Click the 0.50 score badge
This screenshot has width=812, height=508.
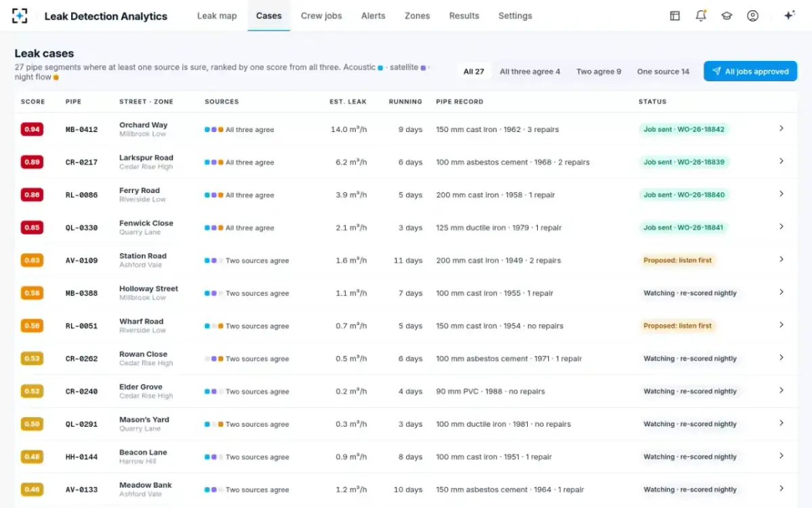tap(32, 424)
